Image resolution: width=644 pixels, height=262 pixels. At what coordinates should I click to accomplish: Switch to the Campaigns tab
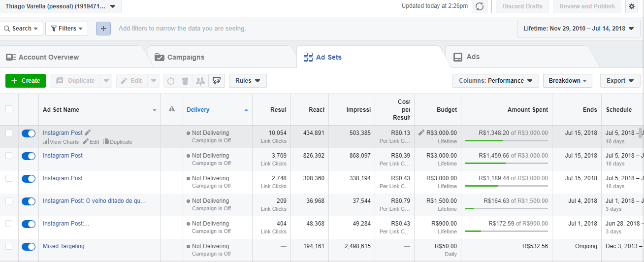tap(186, 57)
